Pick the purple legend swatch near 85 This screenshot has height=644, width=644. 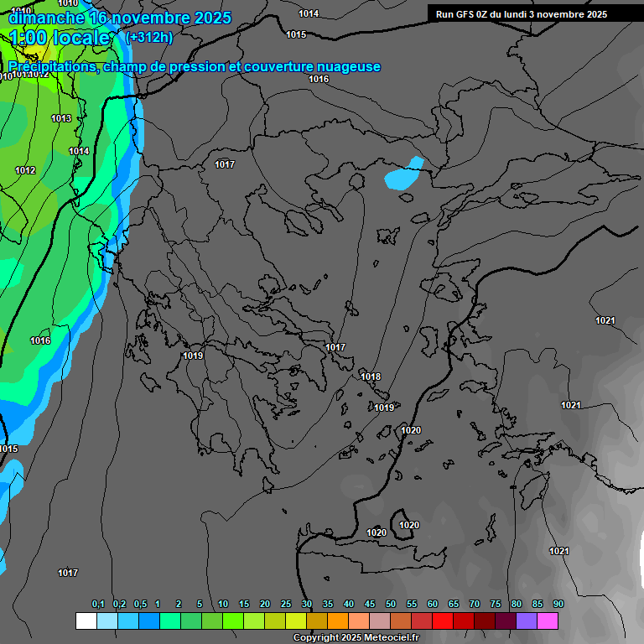(527, 621)
